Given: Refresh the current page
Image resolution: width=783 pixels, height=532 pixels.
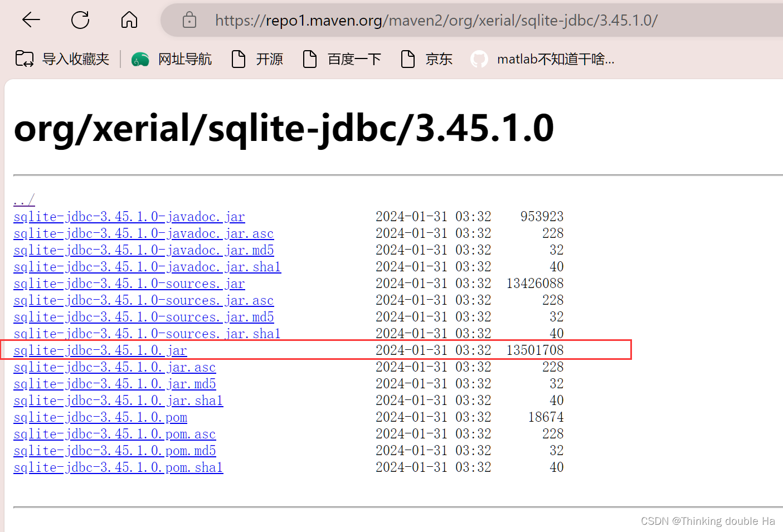Looking at the screenshot, I should tap(80, 19).
